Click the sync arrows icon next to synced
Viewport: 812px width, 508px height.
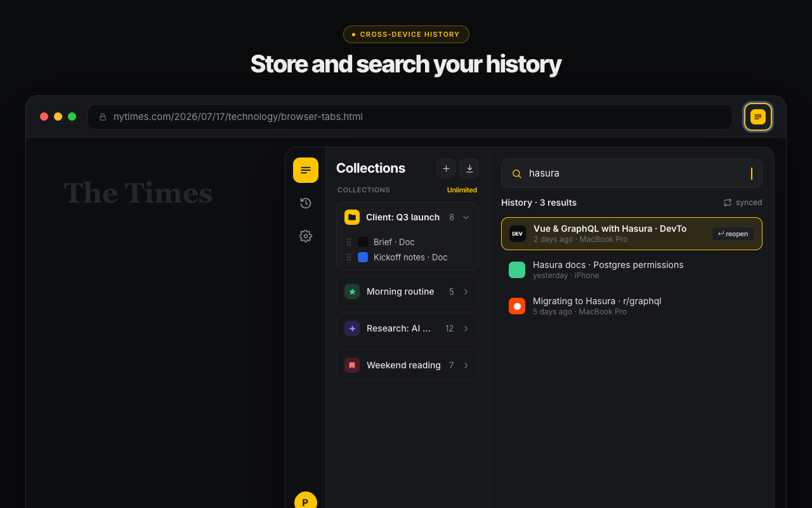click(x=728, y=203)
